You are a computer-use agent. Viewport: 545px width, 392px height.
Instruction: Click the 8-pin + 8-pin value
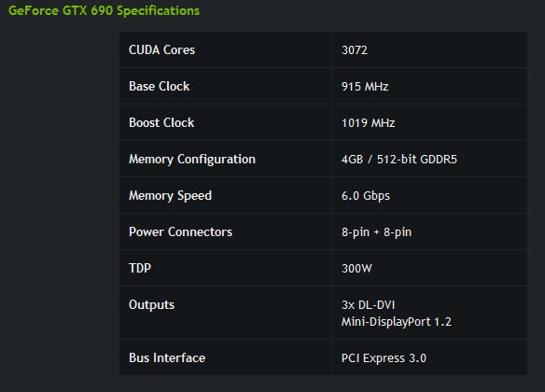tap(376, 232)
